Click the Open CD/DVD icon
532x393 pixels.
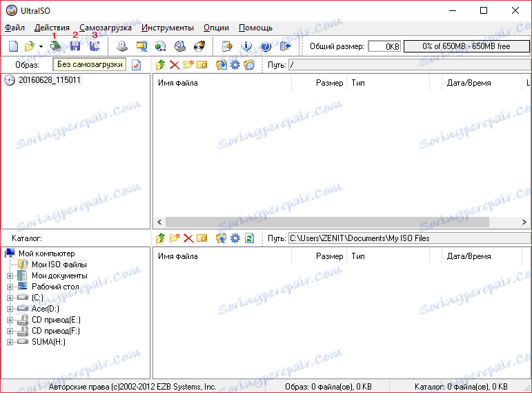[x=55, y=46]
